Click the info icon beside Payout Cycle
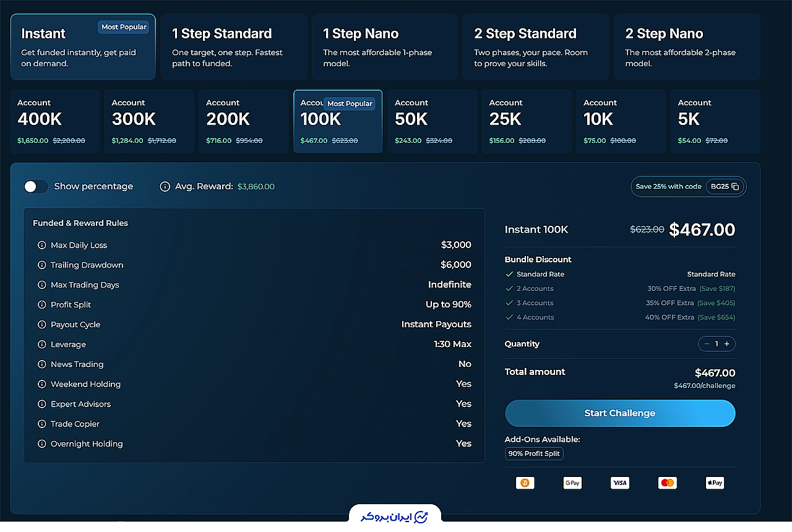The width and height of the screenshot is (792, 532). 42,324
